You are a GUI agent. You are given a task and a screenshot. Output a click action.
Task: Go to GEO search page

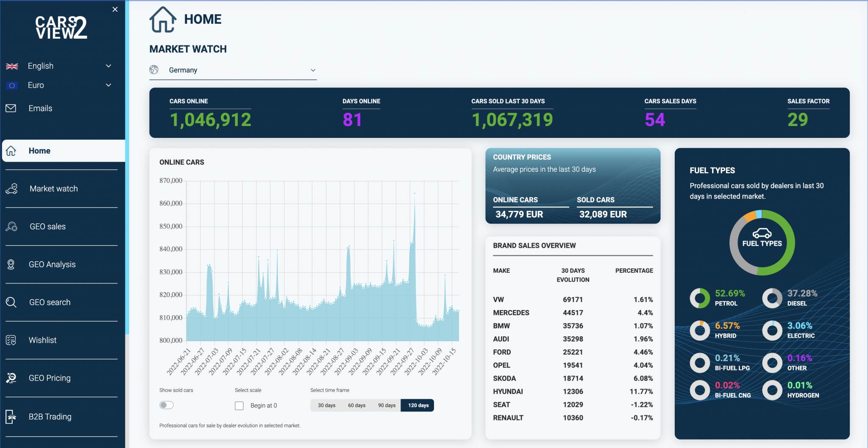click(x=50, y=302)
